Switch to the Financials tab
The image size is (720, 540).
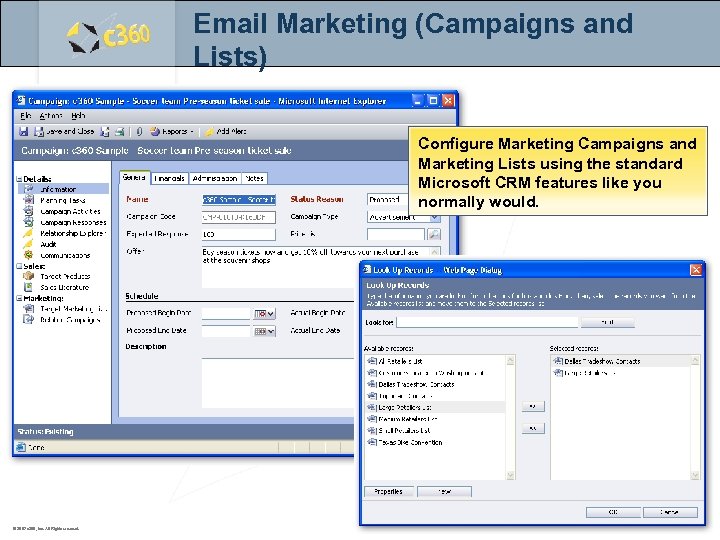click(x=169, y=178)
